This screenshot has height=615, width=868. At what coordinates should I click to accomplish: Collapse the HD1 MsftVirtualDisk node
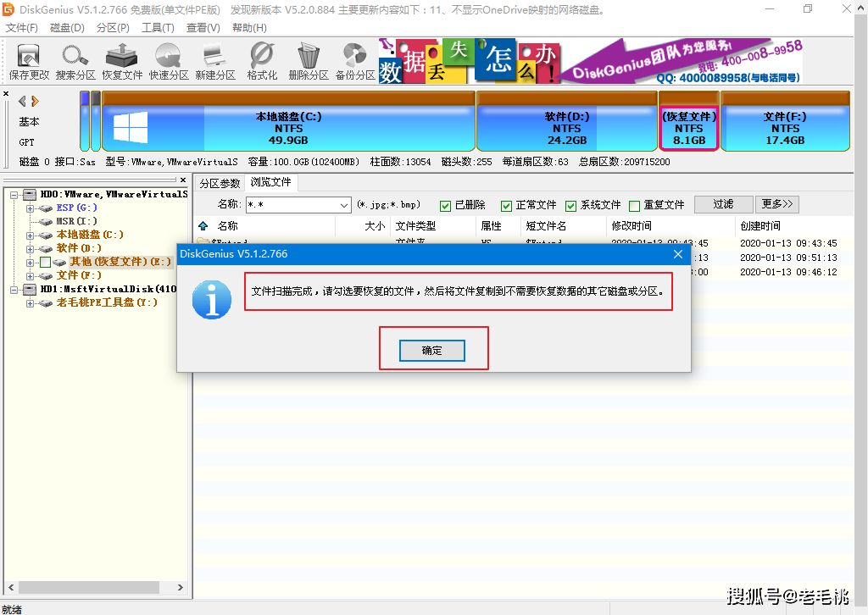[14, 290]
